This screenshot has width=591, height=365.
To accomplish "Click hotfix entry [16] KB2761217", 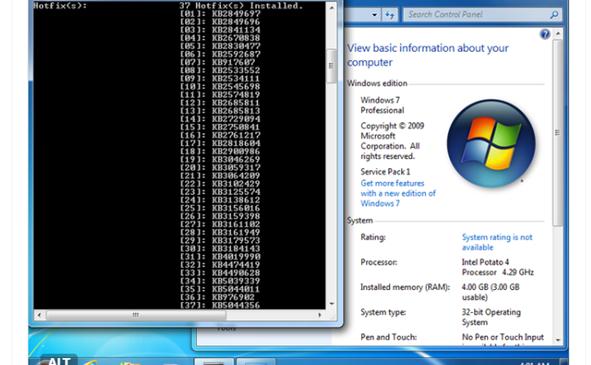I will [x=220, y=135].
